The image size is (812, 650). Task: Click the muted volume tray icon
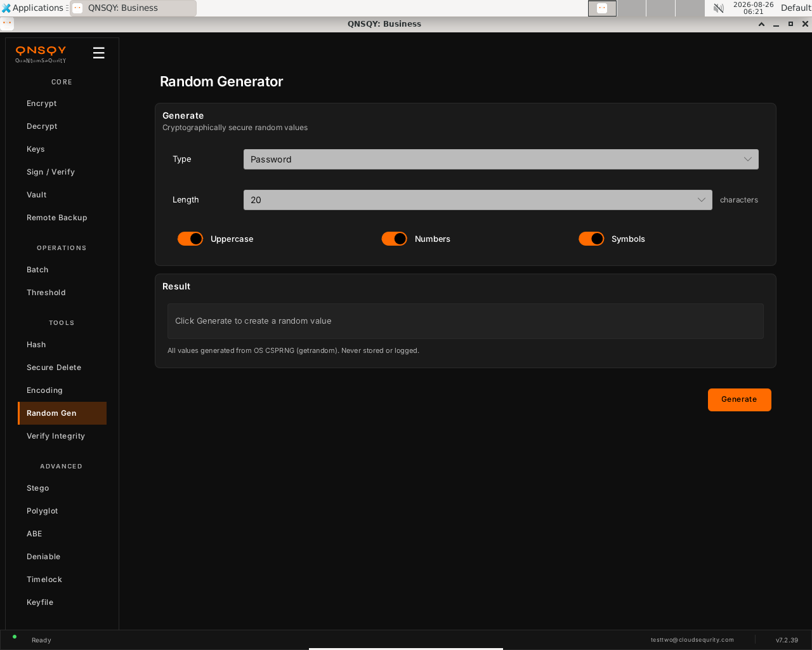pos(719,8)
